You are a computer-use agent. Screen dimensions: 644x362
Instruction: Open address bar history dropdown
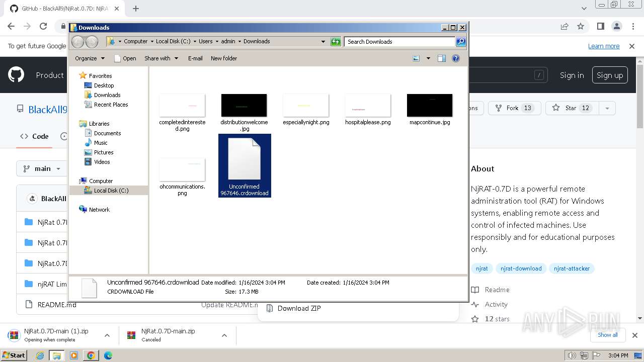coord(323,42)
